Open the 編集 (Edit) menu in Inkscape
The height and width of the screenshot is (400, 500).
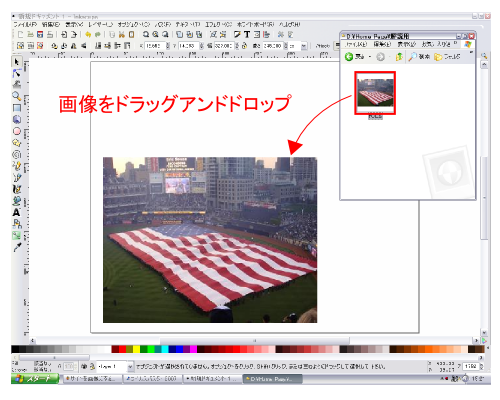51,25
